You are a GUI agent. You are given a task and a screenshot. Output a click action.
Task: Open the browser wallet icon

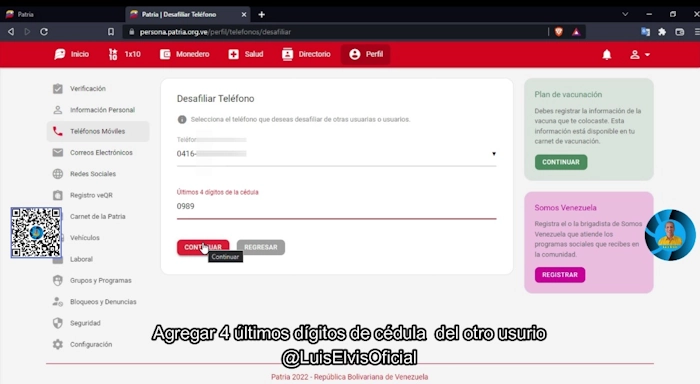[679, 32]
